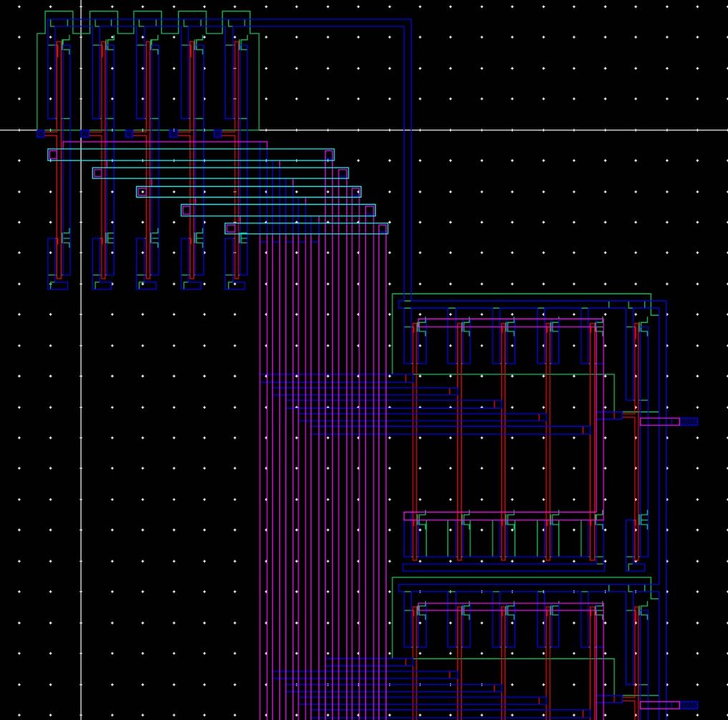
Task: Click the origin where the white axes cross
Action: (x=81, y=130)
